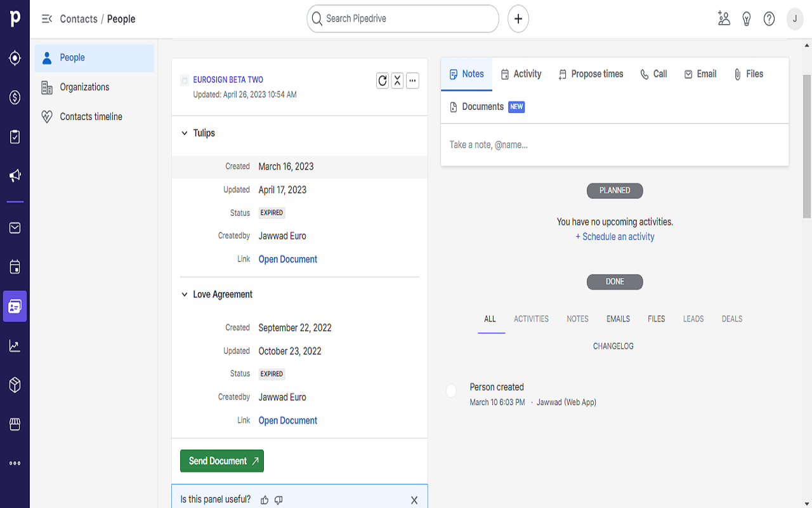Click the PLANNED section badge
The image size is (812, 508).
(x=615, y=190)
